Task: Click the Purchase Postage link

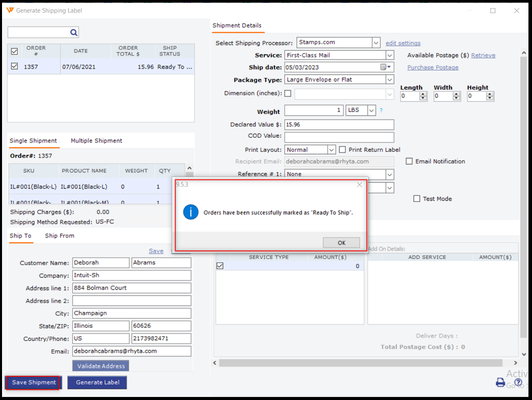Action: click(433, 67)
